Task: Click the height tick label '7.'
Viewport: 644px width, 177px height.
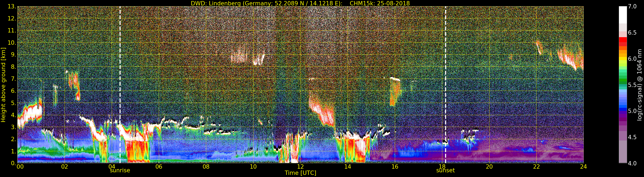Action: [x=13, y=79]
